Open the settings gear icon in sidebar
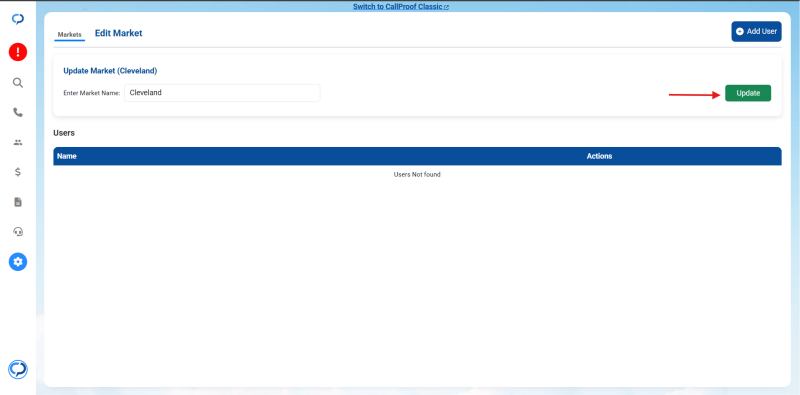 point(18,262)
